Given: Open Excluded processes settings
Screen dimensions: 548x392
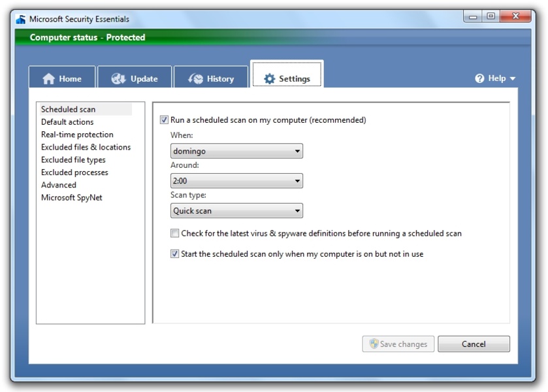Looking at the screenshot, I should point(75,172).
